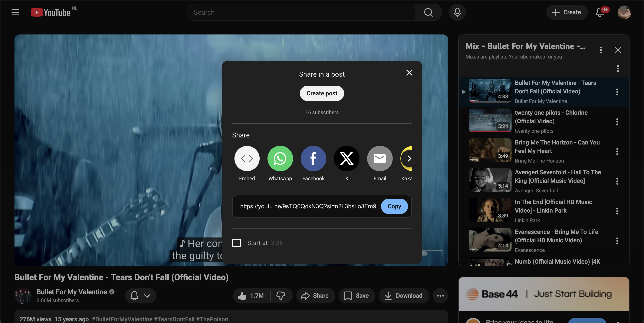The image size is (644, 323).
Task: Copy the video link
Action: click(x=394, y=206)
